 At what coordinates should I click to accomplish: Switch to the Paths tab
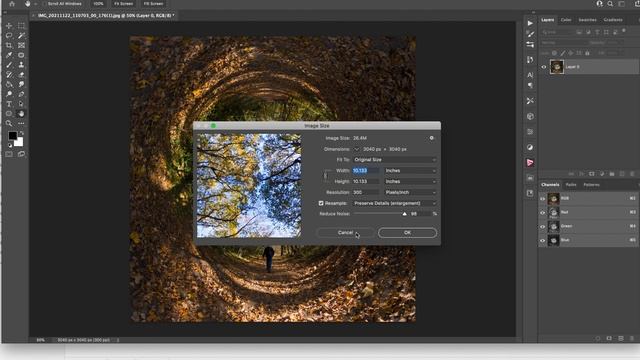tap(571, 185)
